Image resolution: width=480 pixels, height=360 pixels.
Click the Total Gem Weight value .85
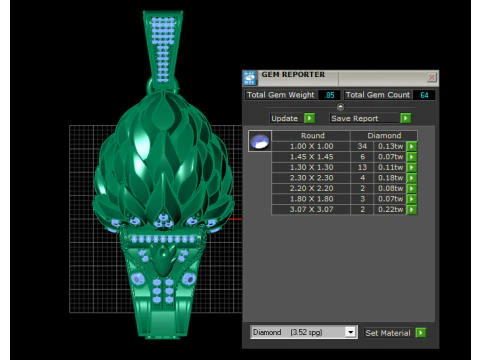coord(329,95)
